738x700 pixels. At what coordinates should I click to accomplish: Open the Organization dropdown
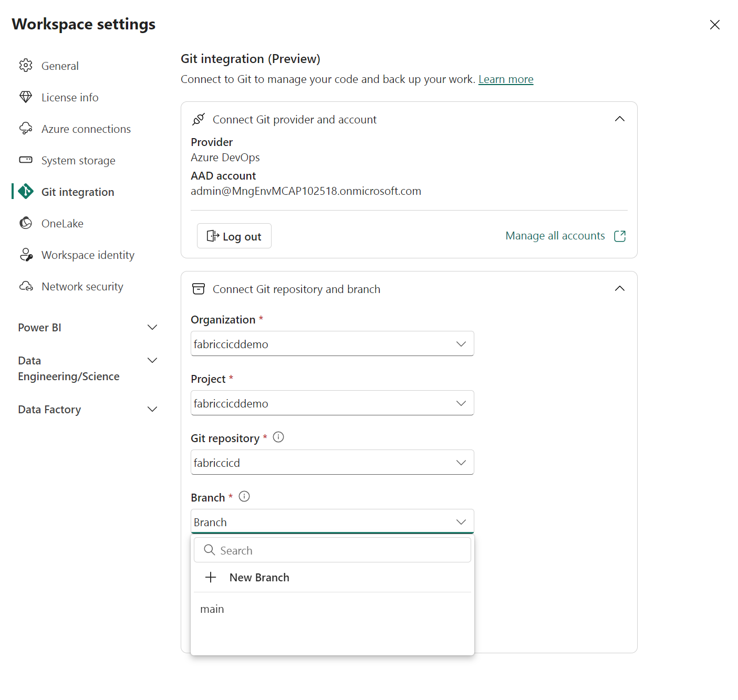point(332,344)
